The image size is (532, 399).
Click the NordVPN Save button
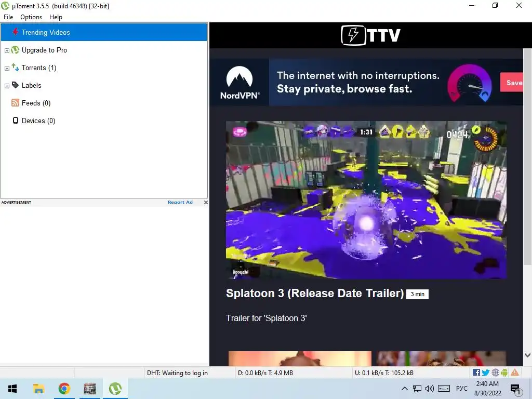(512, 83)
